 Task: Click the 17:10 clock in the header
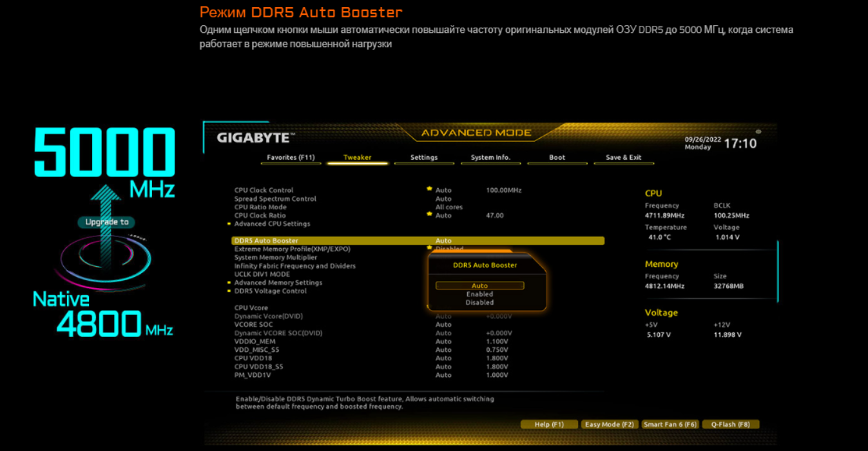(740, 143)
